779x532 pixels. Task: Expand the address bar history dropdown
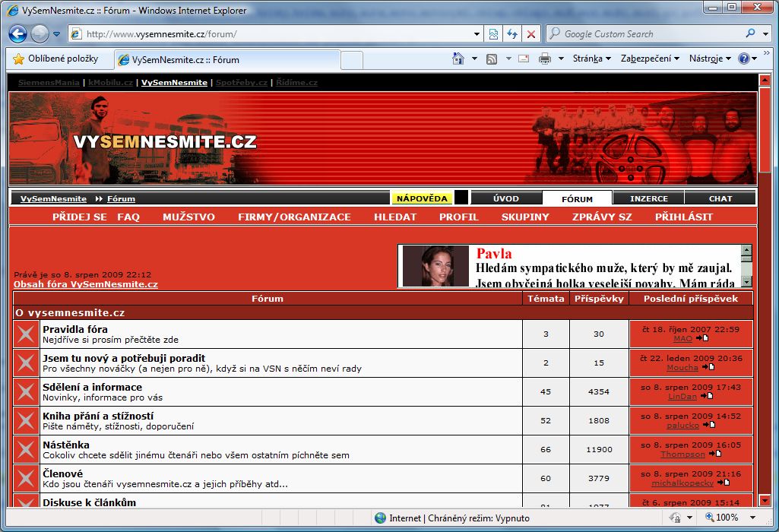pyautogui.click(x=477, y=34)
